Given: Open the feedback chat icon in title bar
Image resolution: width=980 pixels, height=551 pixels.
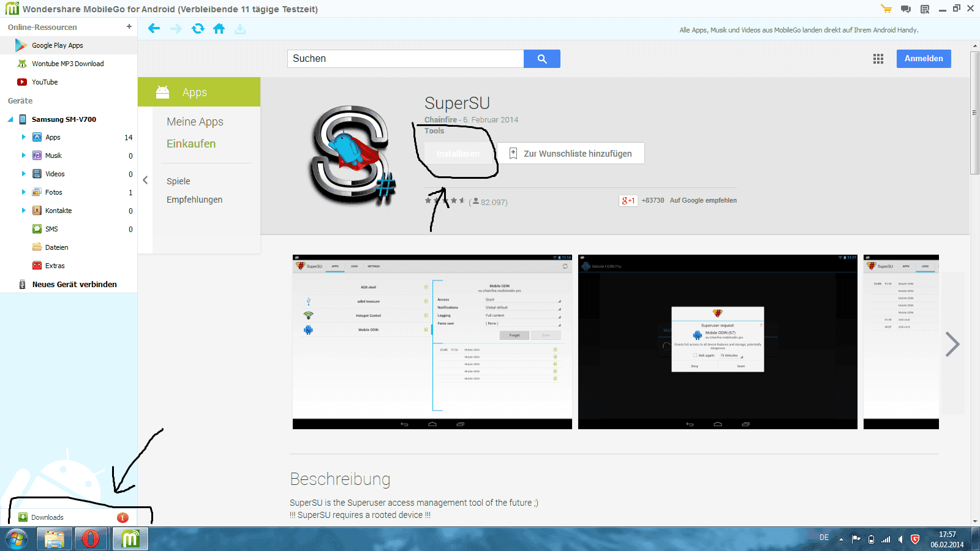Looking at the screenshot, I should [x=906, y=9].
